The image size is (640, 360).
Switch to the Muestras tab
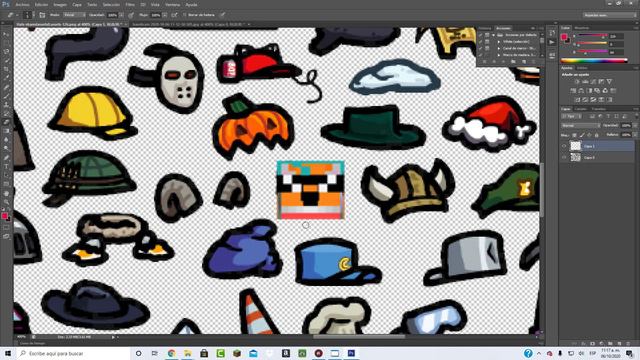tap(582, 28)
